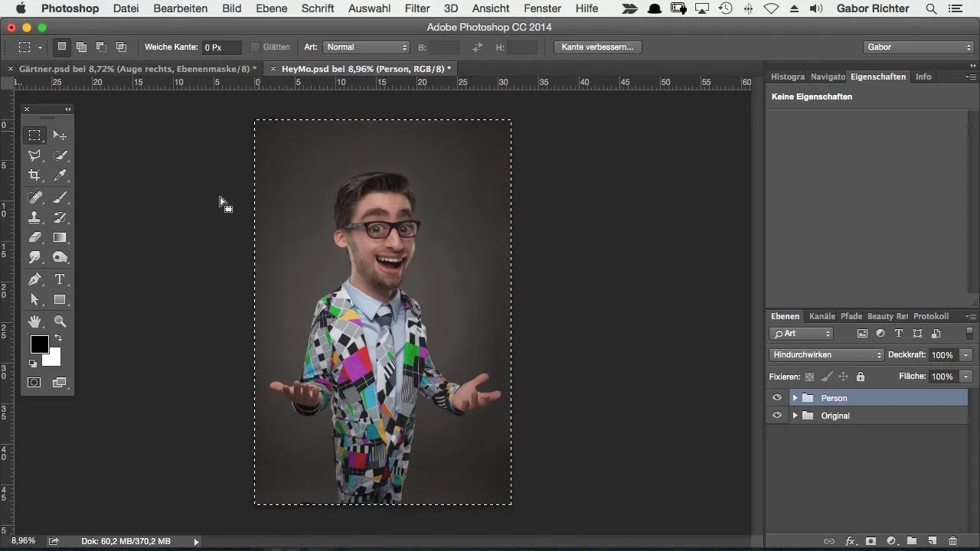The width and height of the screenshot is (980, 551).
Task: Delete layer with trash icon
Action: pyautogui.click(x=953, y=541)
